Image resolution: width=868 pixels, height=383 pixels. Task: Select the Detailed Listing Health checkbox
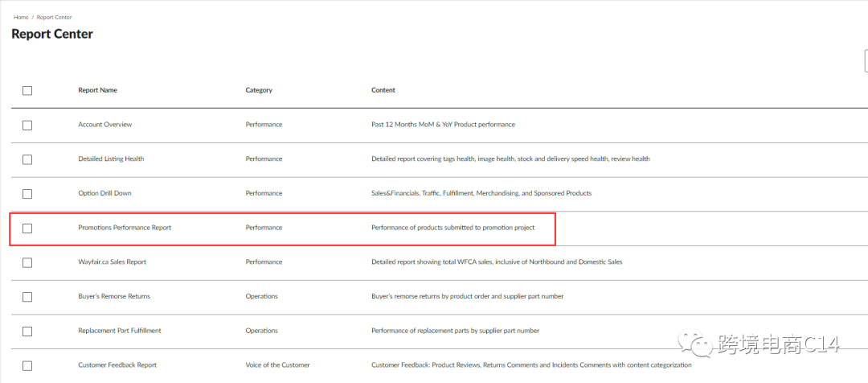point(27,159)
